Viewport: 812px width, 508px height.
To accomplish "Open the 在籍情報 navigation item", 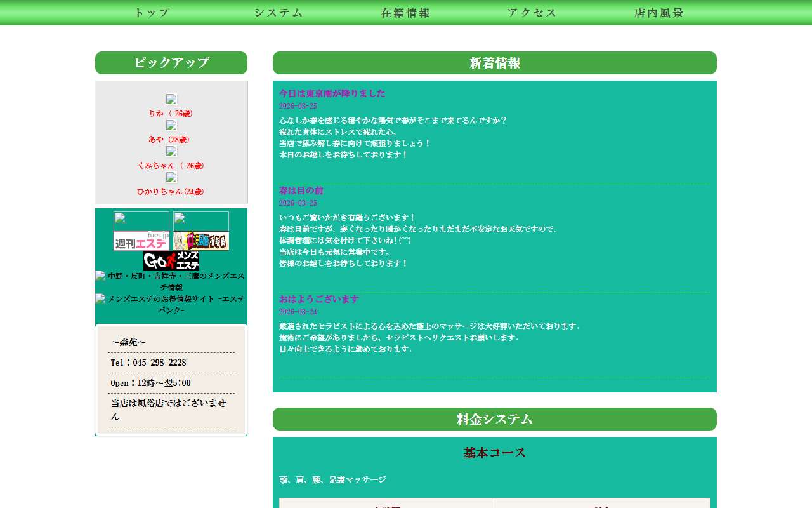I will [x=405, y=12].
